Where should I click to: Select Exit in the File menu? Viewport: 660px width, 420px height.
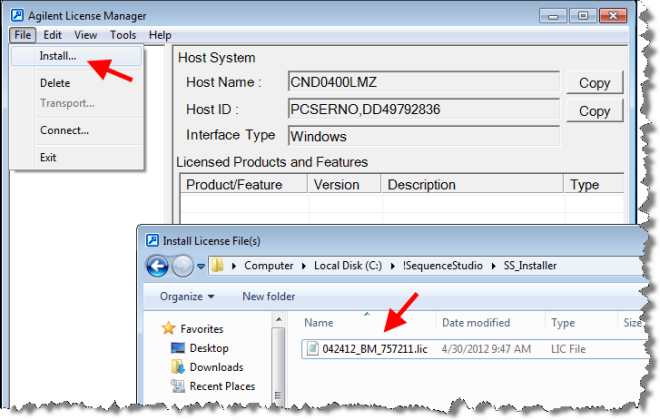(x=48, y=157)
